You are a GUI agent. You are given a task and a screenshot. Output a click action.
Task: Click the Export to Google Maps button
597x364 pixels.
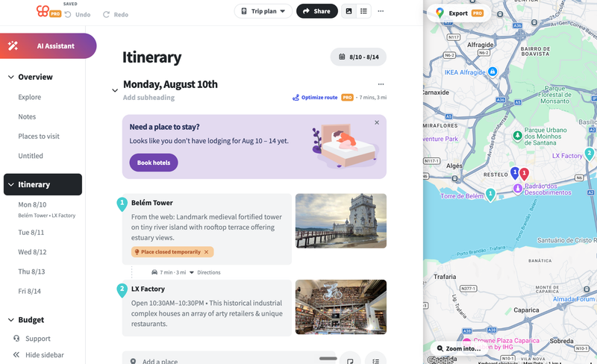pyautogui.click(x=459, y=13)
